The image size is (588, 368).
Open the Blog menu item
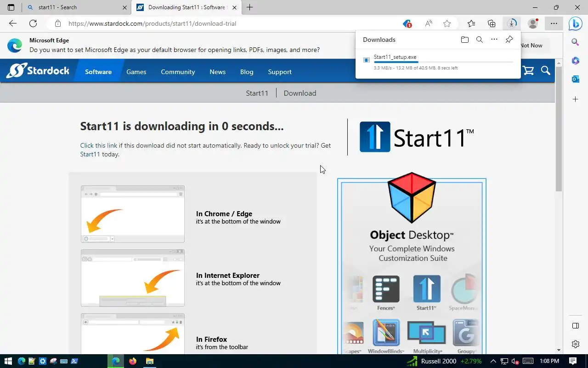[x=247, y=72]
